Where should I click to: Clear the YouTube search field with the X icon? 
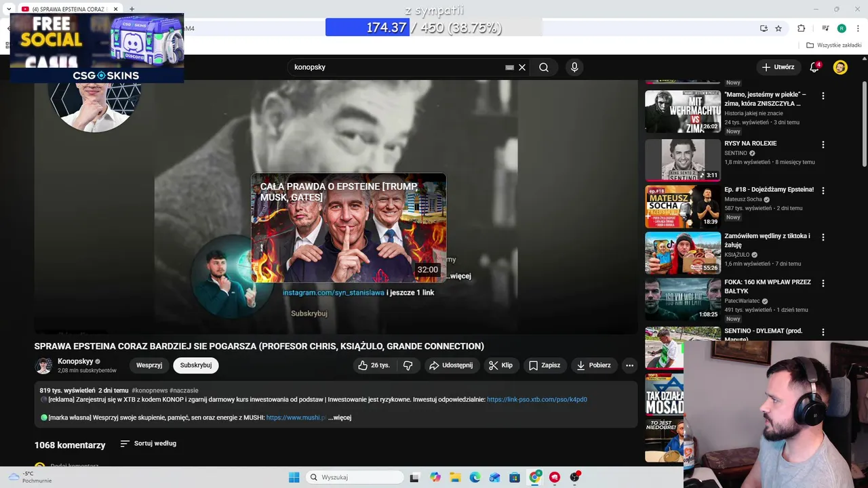(522, 67)
